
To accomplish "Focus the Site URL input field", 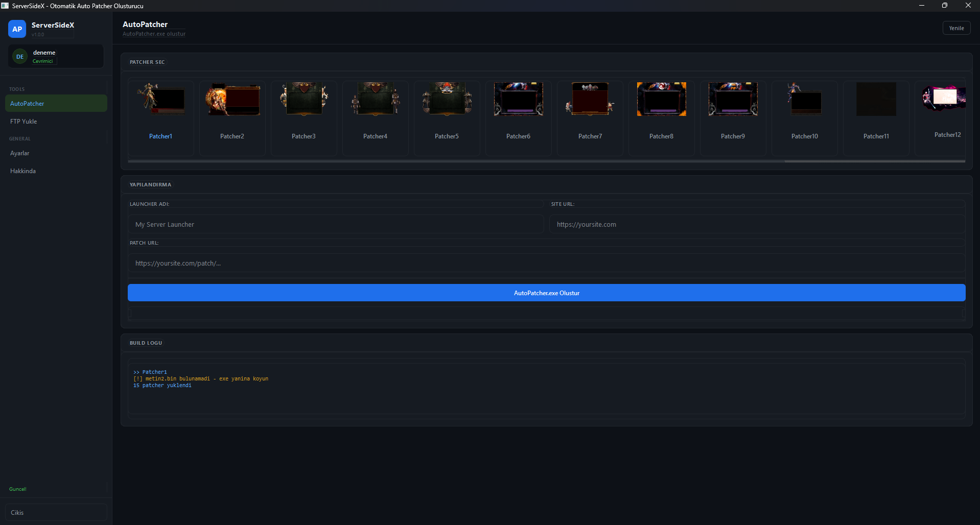I will pos(757,224).
